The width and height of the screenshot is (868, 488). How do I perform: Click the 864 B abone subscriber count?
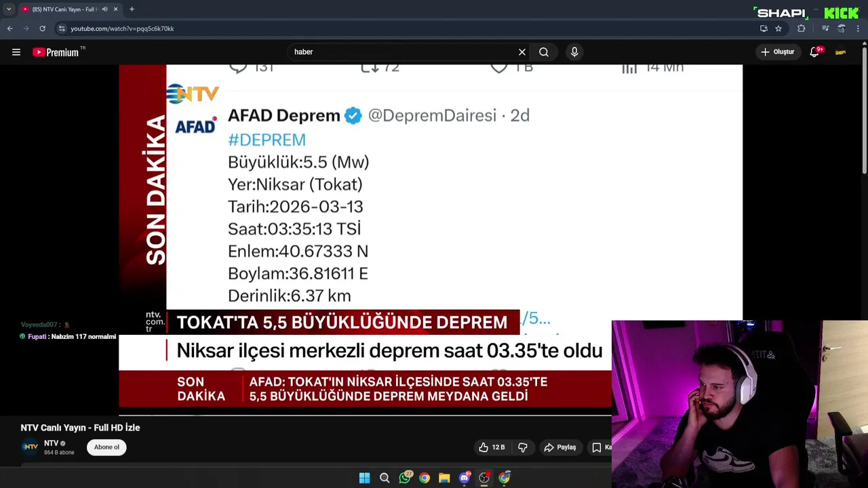coord(59,452)
